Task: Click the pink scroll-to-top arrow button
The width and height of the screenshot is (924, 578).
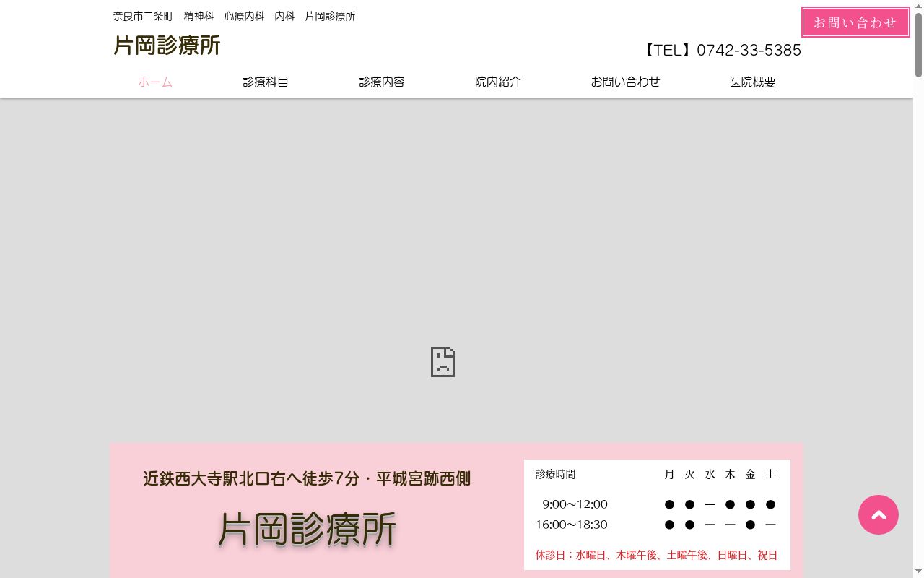Action: [879, 514]
